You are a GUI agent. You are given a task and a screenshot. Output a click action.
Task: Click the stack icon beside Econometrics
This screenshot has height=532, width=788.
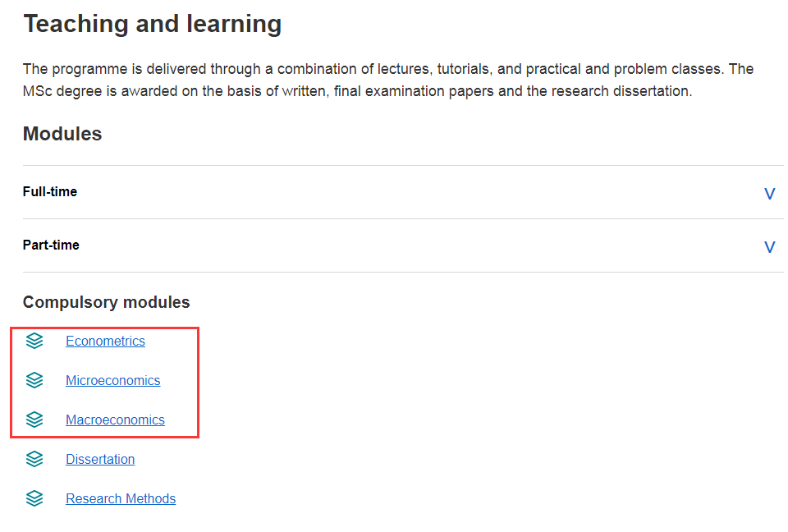34,341
